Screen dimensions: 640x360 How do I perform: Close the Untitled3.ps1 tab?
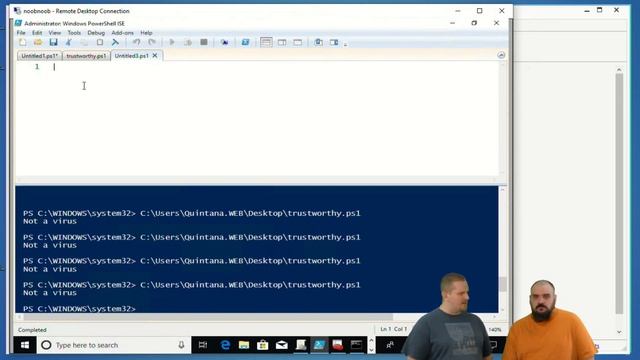click(155, 56)
